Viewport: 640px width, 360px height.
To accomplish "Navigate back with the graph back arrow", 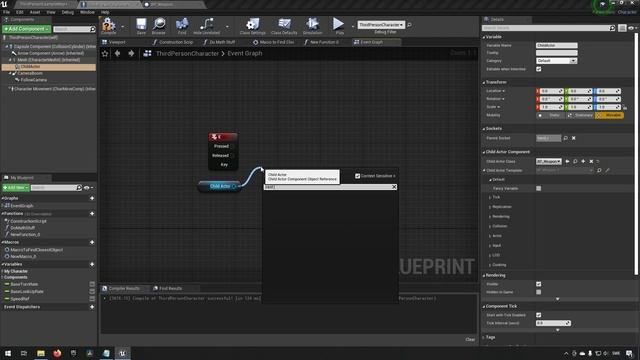I will click(118, 53).
